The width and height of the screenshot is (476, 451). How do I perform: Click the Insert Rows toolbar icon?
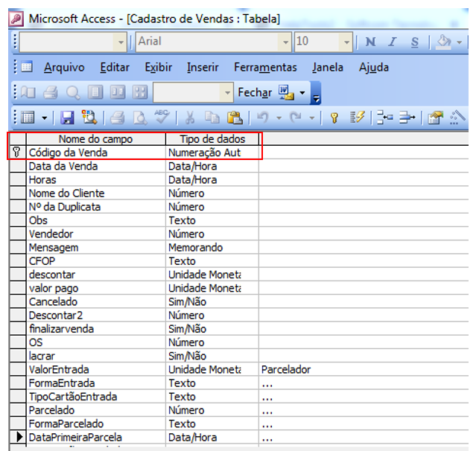(384, 118)
